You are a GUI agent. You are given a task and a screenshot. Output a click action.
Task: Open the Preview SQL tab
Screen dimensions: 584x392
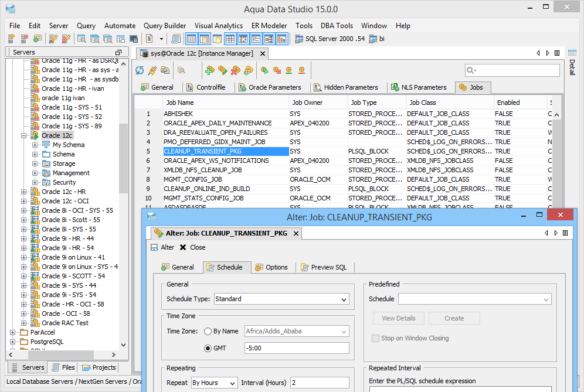coord(324,267)
